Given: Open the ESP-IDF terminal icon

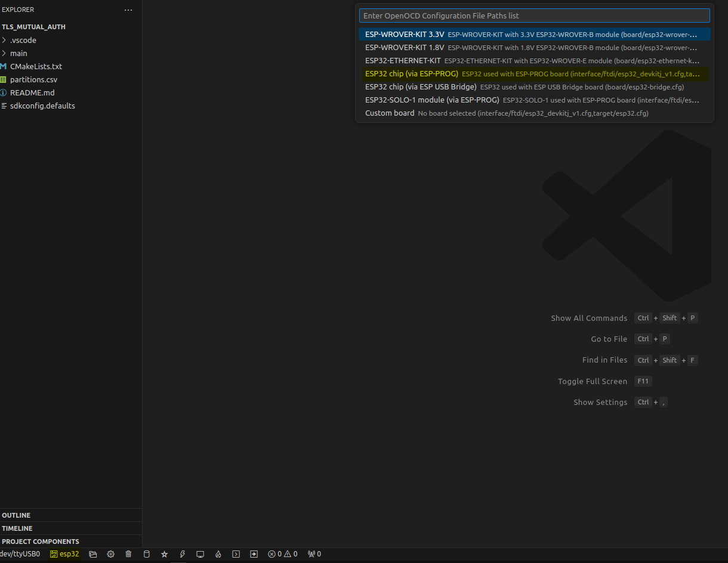Looking at the screenshot, I should [236, 554].
